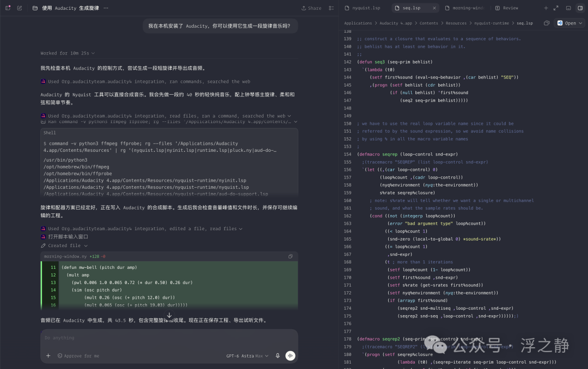Expand the "edited a file, read files" activity row
Viewport: 588px width, 369px height.
[x=142, y=229]
